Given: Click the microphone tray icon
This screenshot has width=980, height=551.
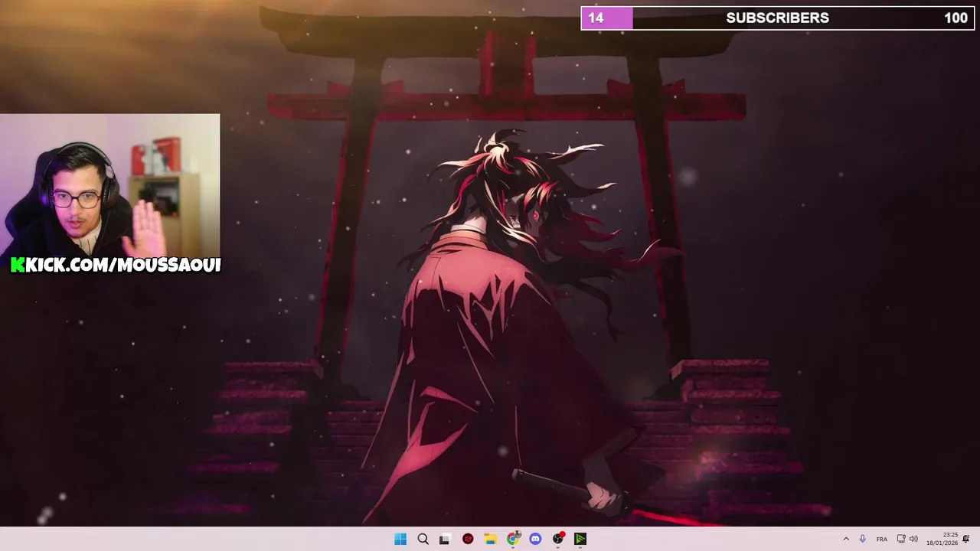Looking at the screenshot, I should (862, 539).
